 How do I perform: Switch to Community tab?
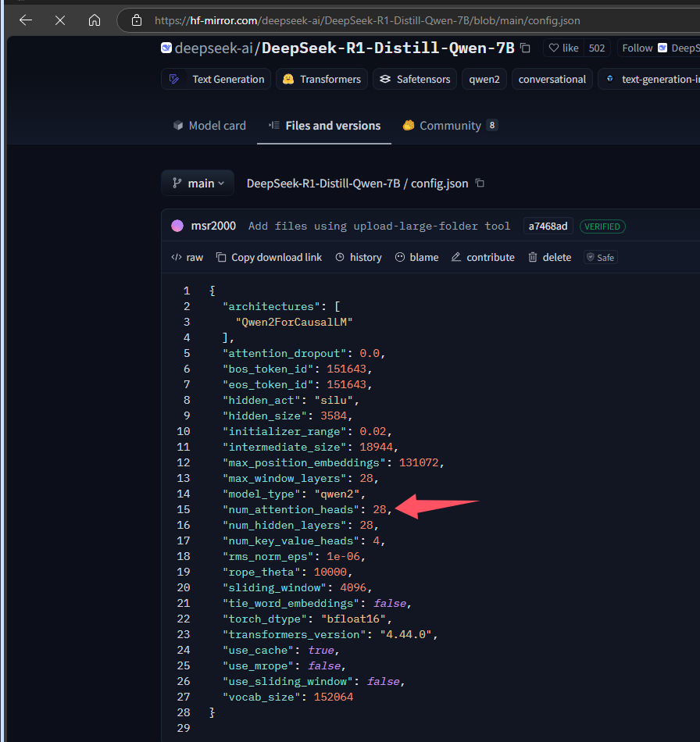coord(450,126)
